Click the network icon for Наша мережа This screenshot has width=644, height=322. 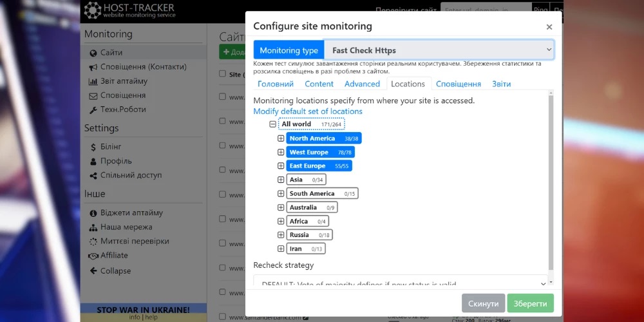pos(93,227)
